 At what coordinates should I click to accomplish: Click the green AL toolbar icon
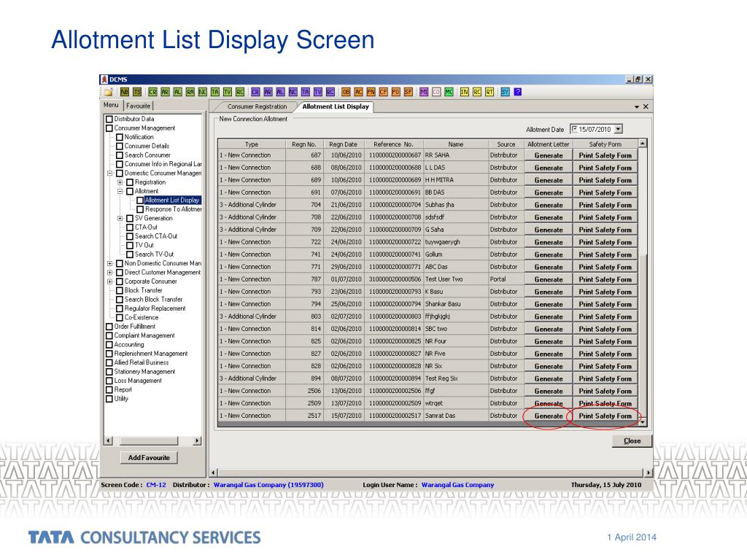[178, 92]
